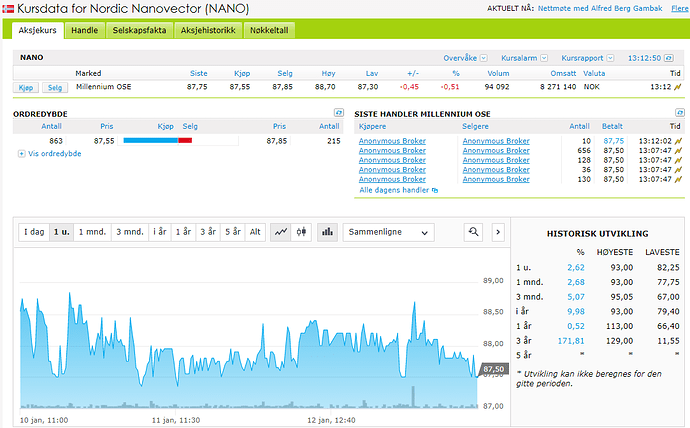Click the Selg button in quote row

click(55, 88)
